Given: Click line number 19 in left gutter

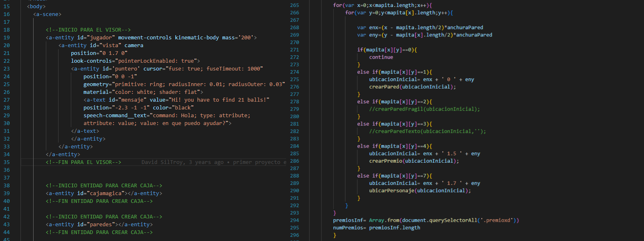Looking at the screenshot, I should click(7, 38).
